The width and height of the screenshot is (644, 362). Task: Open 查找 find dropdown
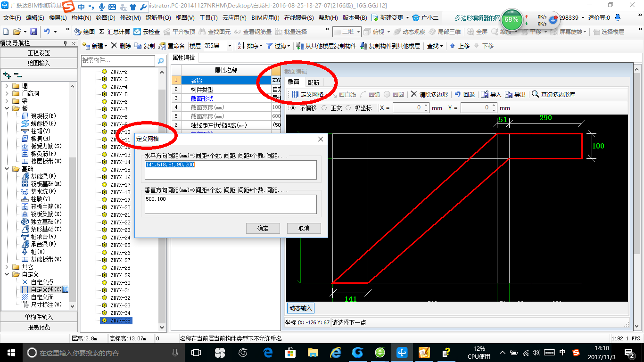(435, 46)
